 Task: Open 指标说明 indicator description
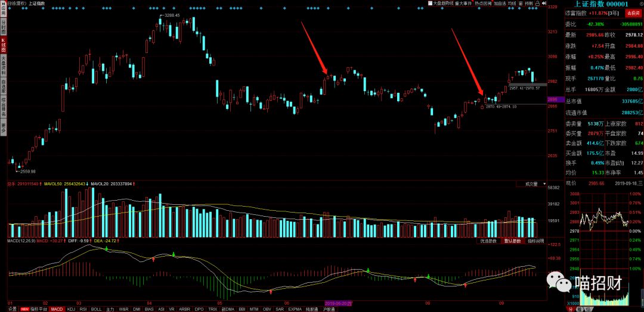[x=535, y=241]
